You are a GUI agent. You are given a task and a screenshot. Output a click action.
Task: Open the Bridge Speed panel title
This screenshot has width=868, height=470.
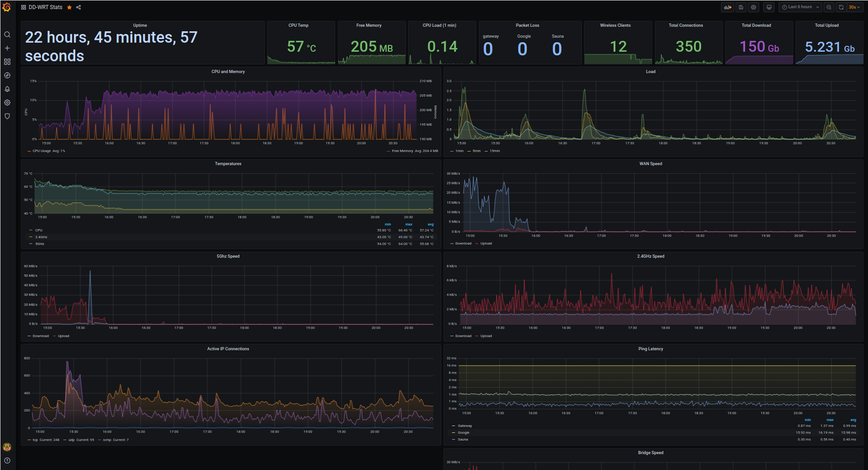(651, 453)
